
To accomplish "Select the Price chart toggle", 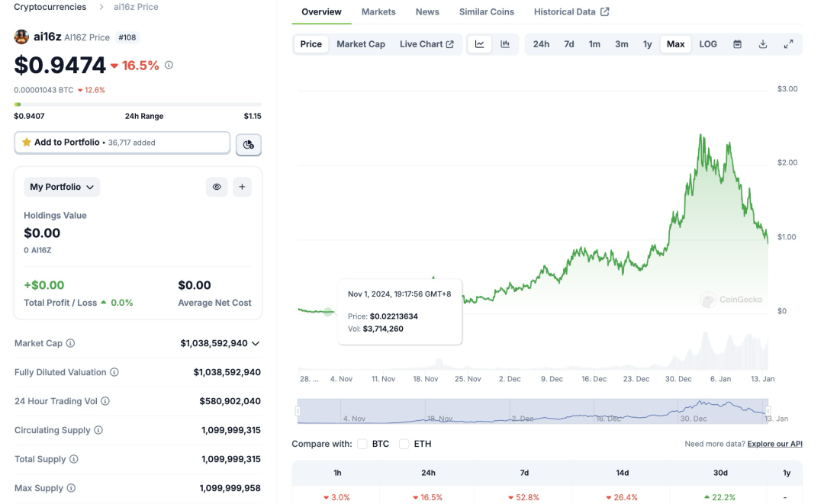I will point(311,44).
